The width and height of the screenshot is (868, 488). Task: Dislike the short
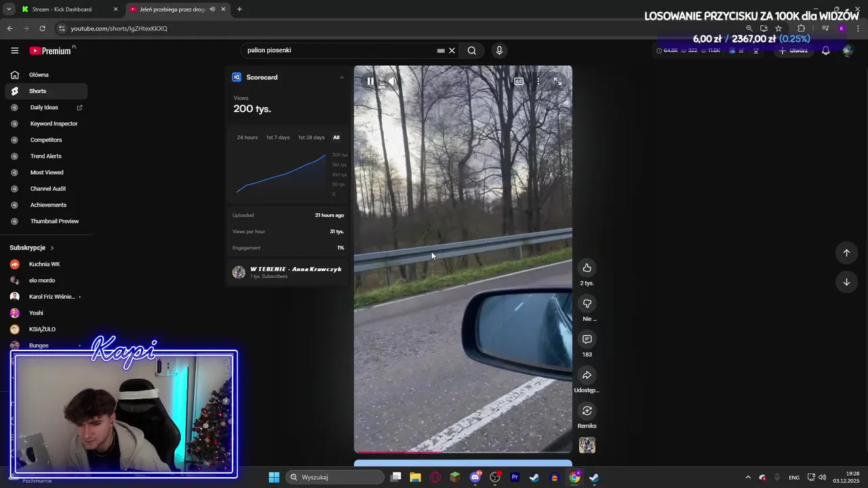(x=587, y=304)
